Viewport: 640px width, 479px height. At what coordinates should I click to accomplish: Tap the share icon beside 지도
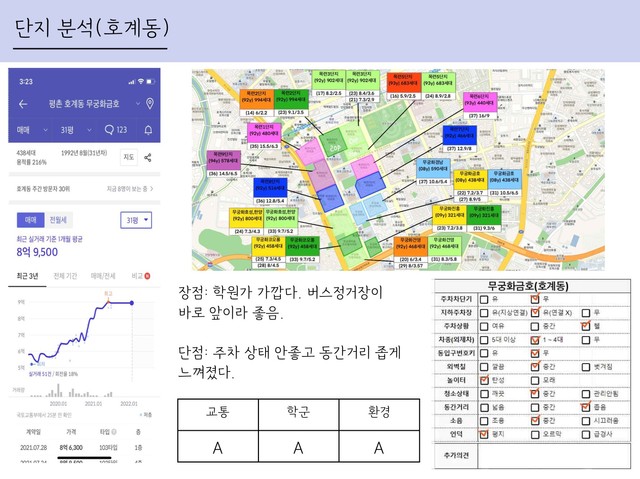pos(148,157)
